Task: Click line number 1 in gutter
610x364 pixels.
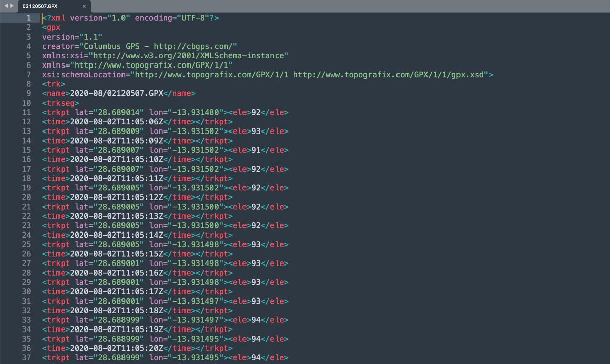Action: coord(29,18)
